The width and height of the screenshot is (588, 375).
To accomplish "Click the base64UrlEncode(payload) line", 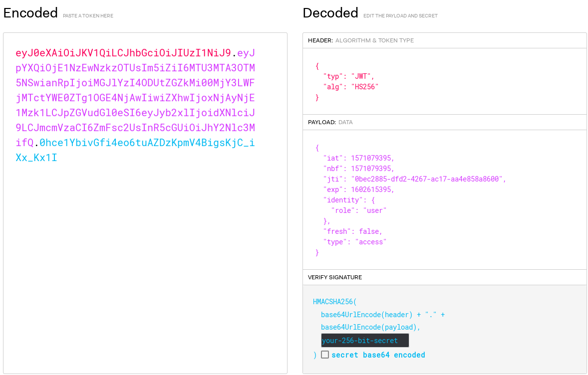I will pyautogui.click(x=370, y=327).
